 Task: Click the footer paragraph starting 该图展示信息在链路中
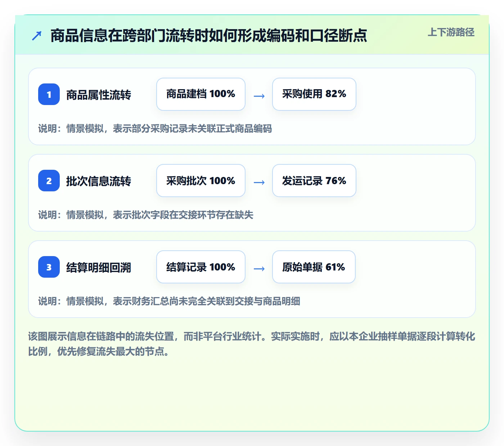(x=252, y=344)
